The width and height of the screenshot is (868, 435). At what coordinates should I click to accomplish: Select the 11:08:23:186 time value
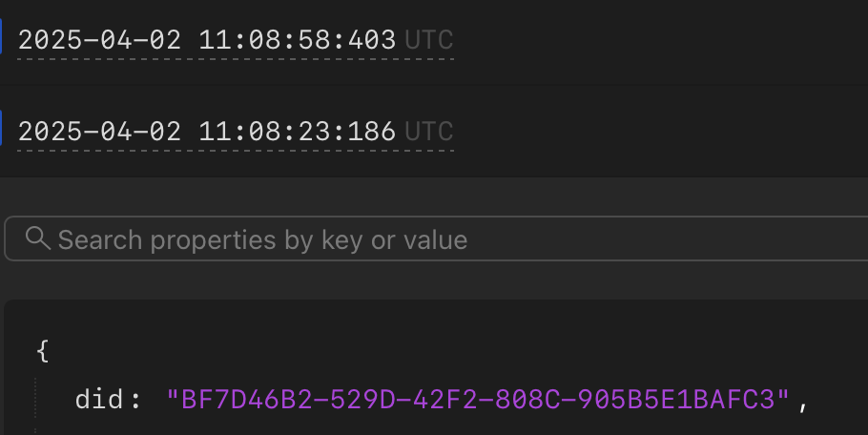coord(297,132)
